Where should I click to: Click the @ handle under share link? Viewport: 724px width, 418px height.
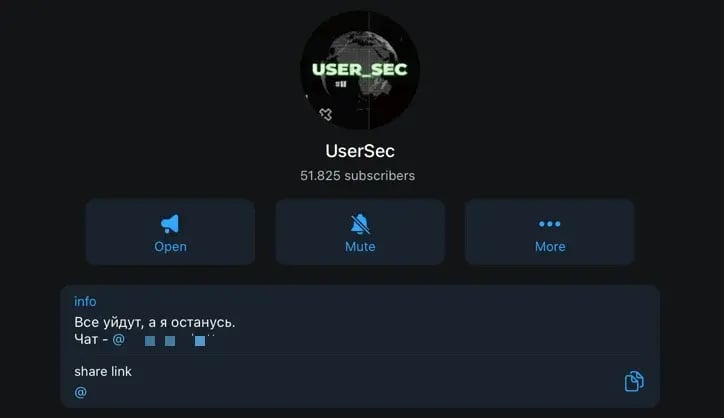(x=80, y=392)
